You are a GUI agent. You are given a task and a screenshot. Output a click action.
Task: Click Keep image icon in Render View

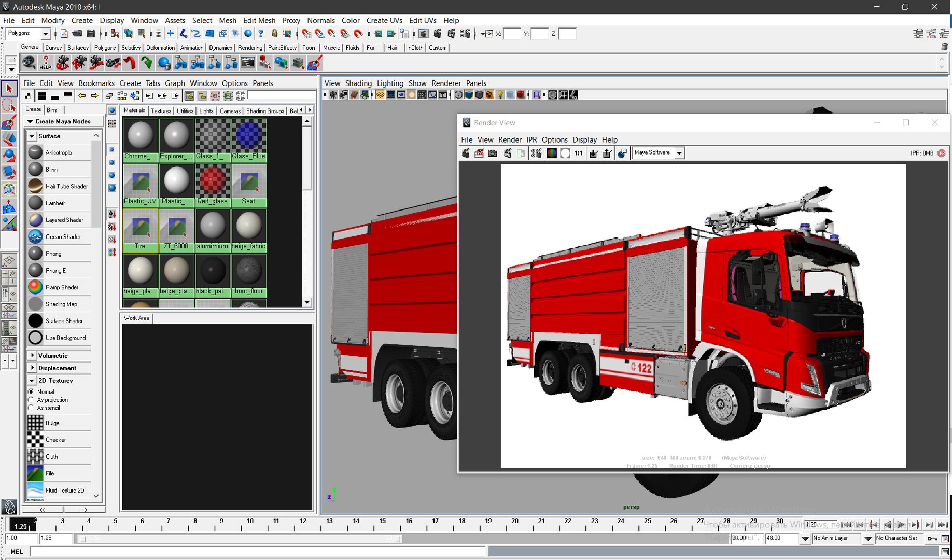(x=594, y=153)
